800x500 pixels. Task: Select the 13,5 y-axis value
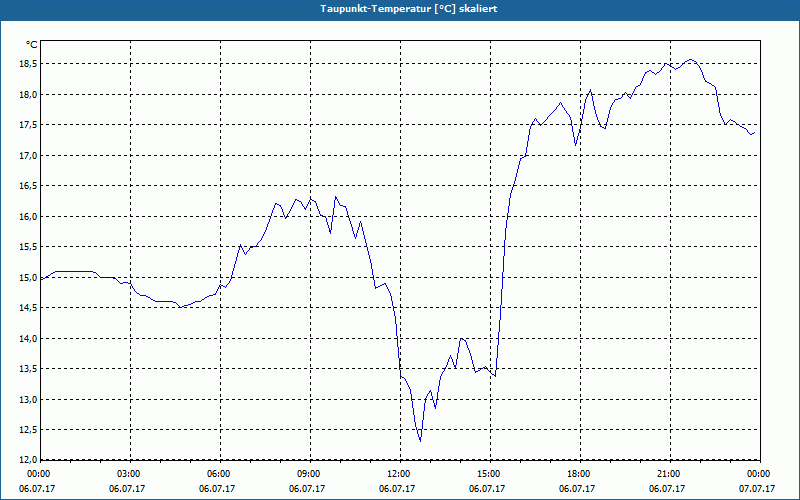pyautogui.click(x=28, y=369)
